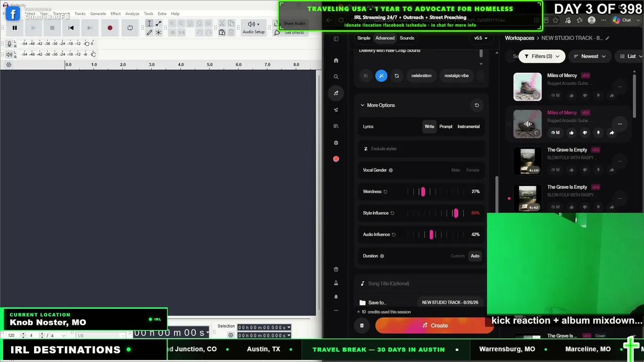The height and width of the screenshot is (362, 644).
Task: Select Prompt lyrics mode
Action: (x=446, y=127)
